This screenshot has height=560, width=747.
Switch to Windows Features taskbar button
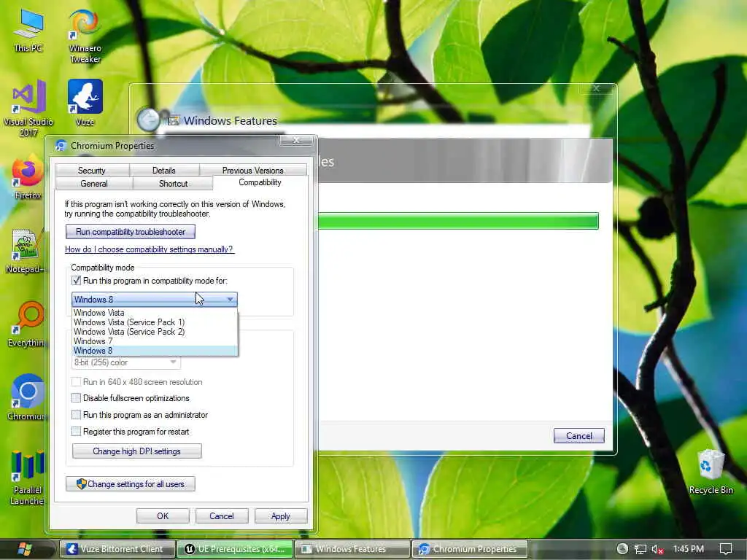(352, 549)
